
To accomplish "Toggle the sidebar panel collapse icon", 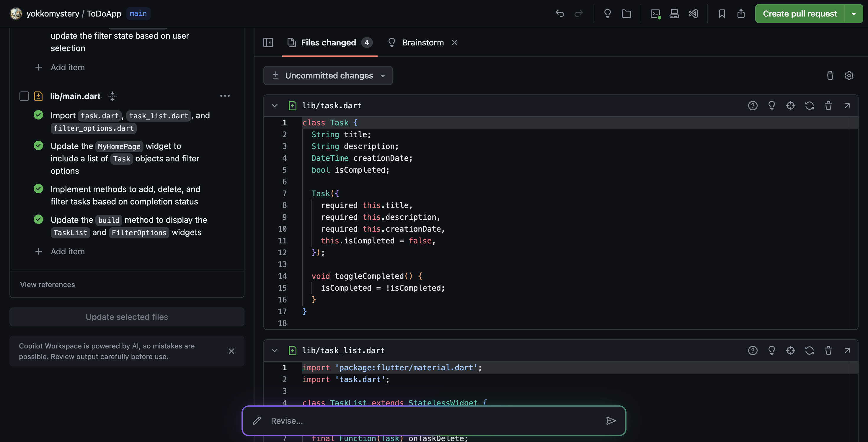I will click(268, 42).
